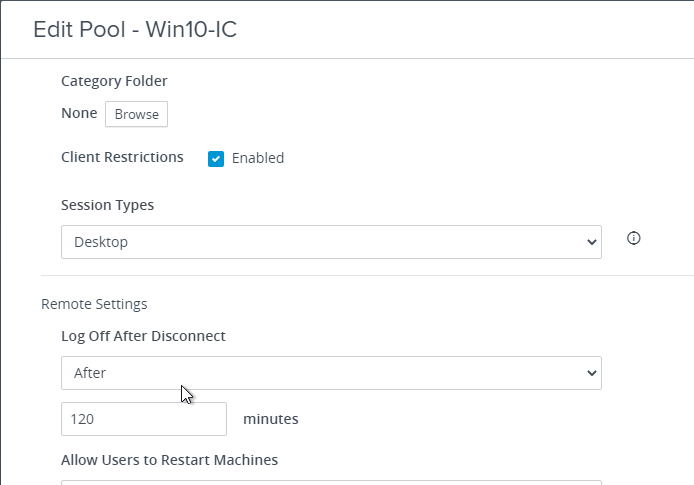Toggle the Client Restrictions checkbox

(216, 159)
